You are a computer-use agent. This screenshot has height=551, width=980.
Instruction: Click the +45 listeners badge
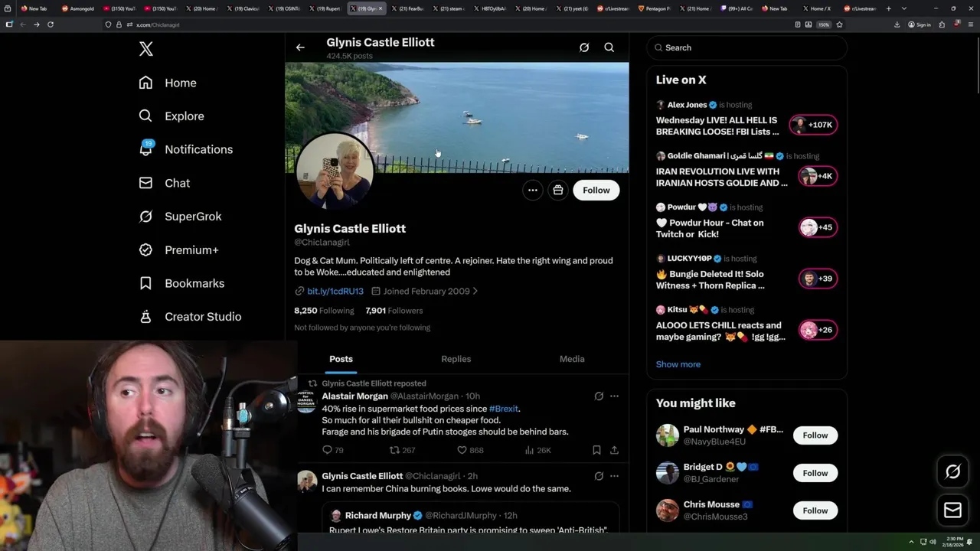(x=817, y=227)
